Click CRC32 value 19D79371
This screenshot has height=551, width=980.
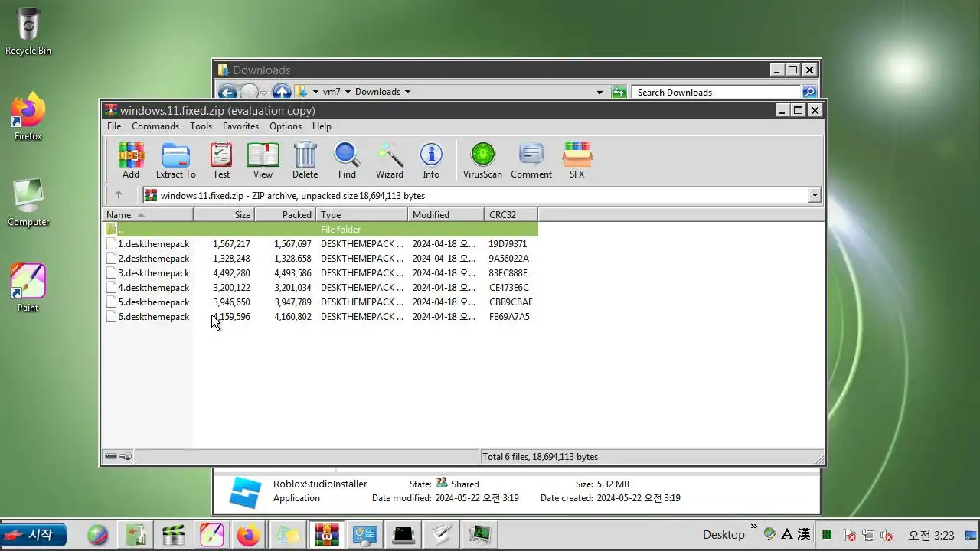[508, 244]
